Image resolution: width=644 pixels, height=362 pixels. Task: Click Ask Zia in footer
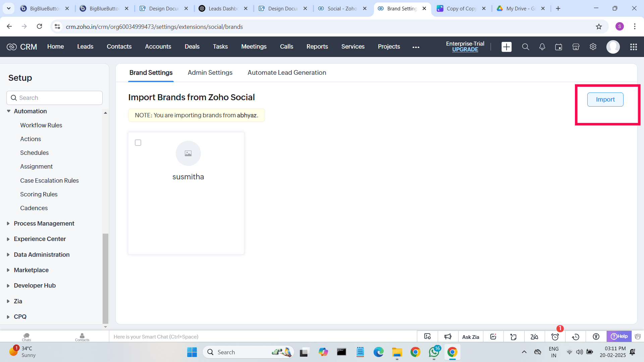pyautogui.click(x=471, y=337)
